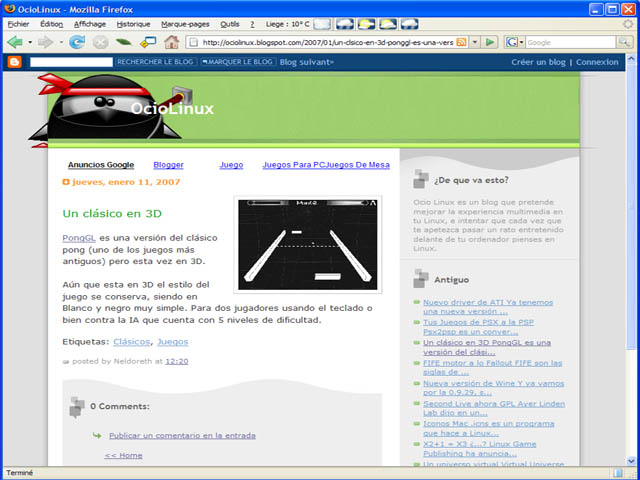The width and height of the screenshot is (640, 480).
Task: Click in the Blogger navbar search field
Action: click(71, 62)
